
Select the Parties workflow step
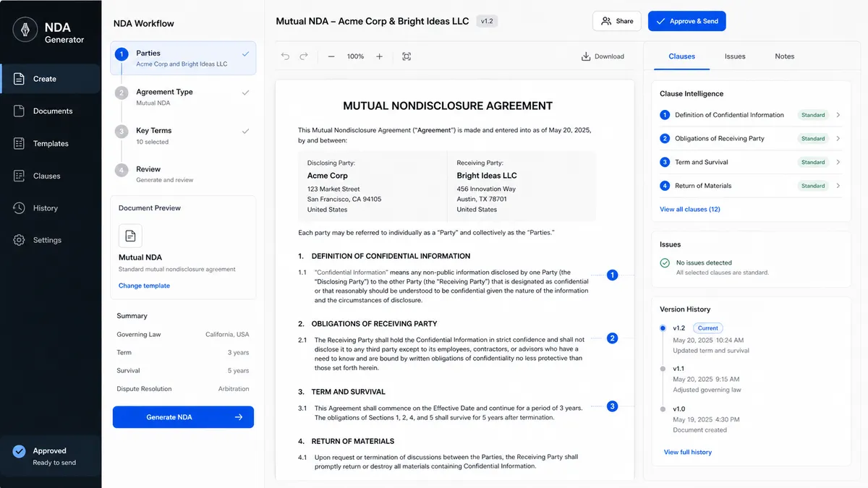coord(183,58)
